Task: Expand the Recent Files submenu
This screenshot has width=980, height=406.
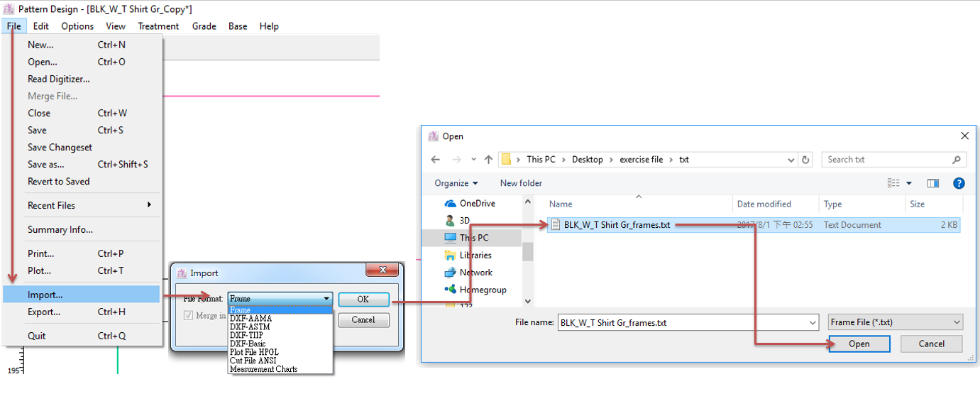Action: (149, 205)
